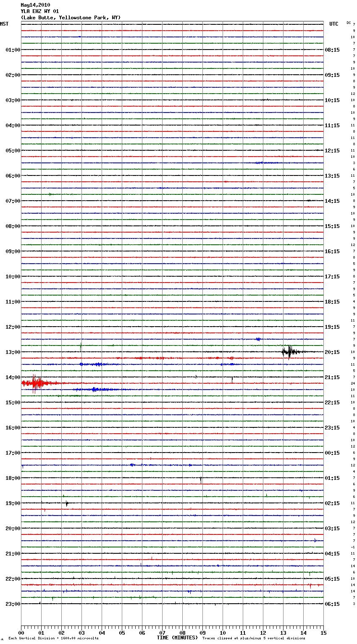Screen dimensions: 357x644
Task: Click the 00:15 UTC time label
Action: (332, 453)
